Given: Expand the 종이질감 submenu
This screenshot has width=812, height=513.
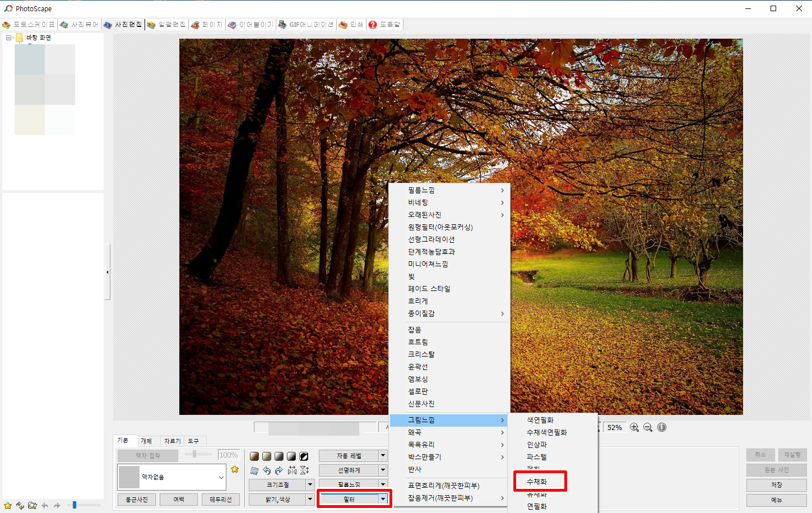Looking at the screenshot, I should coord(449,313).
